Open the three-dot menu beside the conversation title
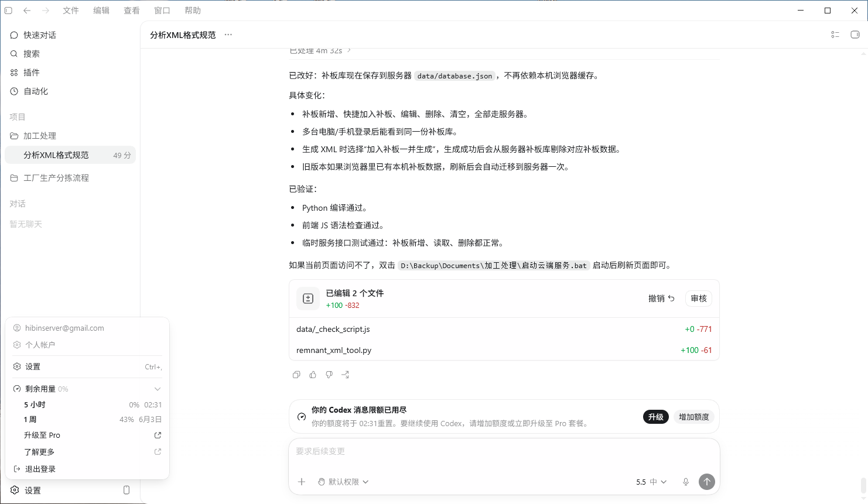This screenshot has width=868, height=504. point(228,35)
